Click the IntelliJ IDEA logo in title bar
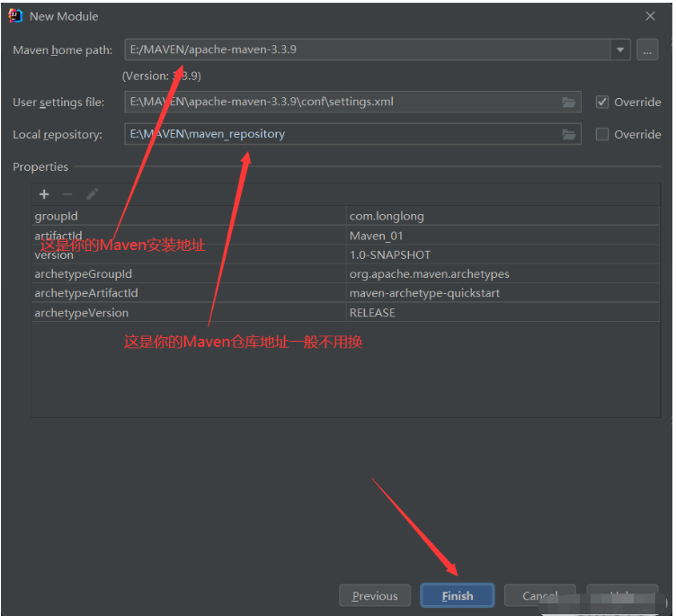Viewport: 676px width, 616px height. coord(15,16)
